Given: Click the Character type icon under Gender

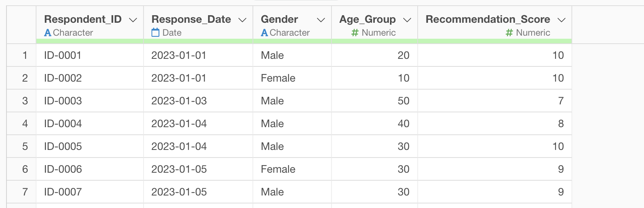Looking at the screenshot, I should [x=264, y=33].
